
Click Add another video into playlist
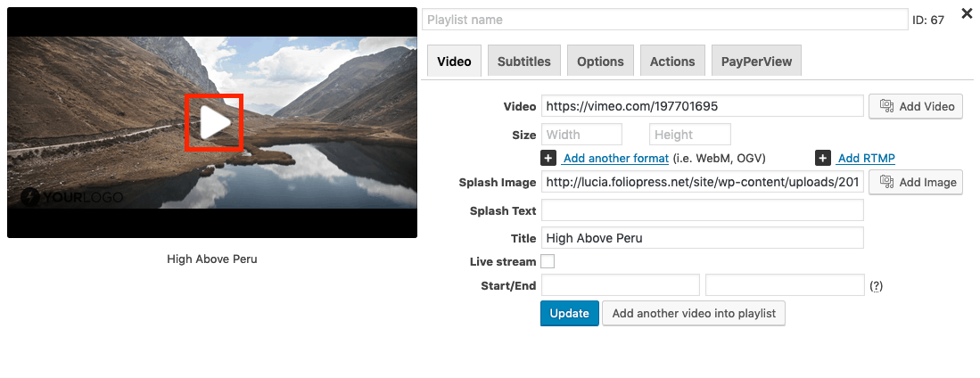pos(694,313)
